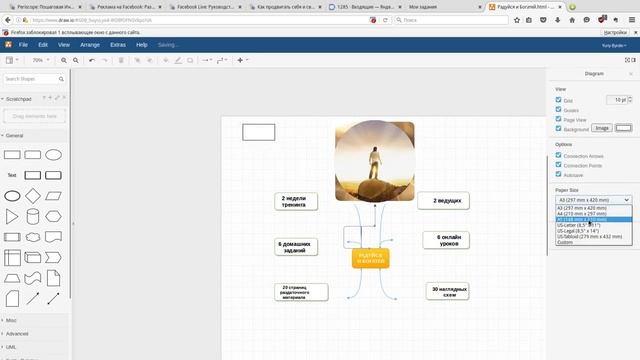Open Firefox downloads arrow icon
This screenshot has width=640, height=360.
(558, 20)
